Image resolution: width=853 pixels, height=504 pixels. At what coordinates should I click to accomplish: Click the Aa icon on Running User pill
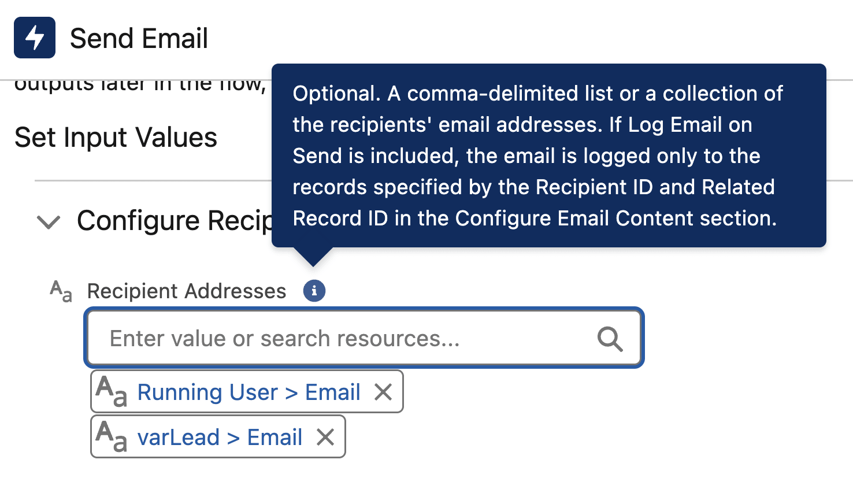coord(112,392)
